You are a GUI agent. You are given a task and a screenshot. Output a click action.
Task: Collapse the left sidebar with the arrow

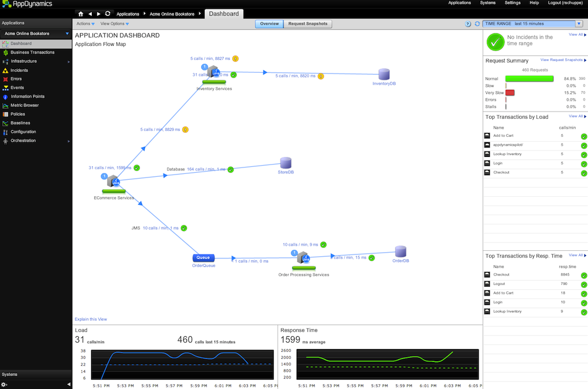coord(69,384)
